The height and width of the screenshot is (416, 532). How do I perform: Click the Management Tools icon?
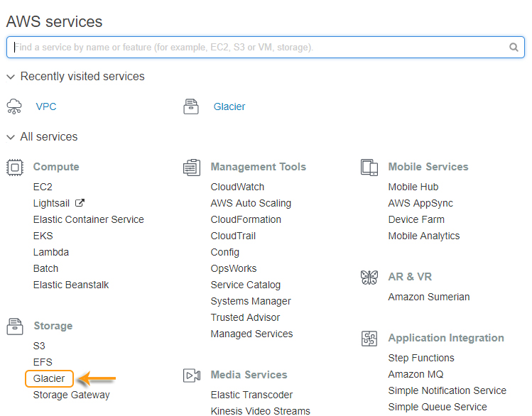(x=192, y=168)
